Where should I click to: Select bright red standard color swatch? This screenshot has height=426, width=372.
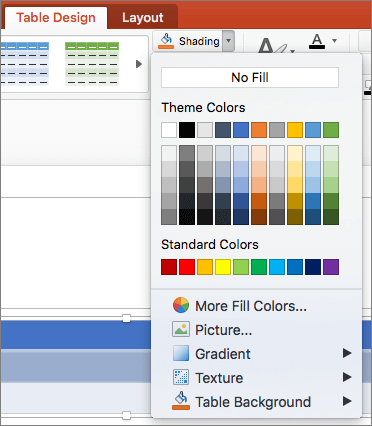click(187, 267)
